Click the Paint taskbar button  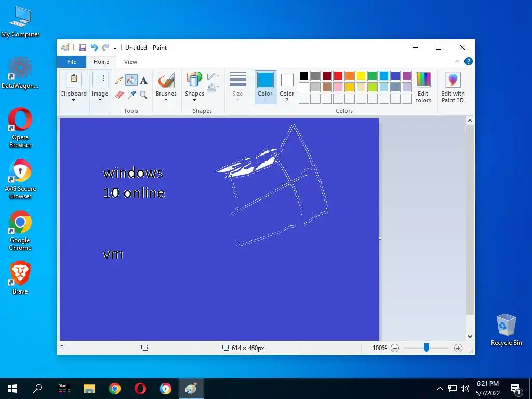pyautogui.click(x=191, y=389)
